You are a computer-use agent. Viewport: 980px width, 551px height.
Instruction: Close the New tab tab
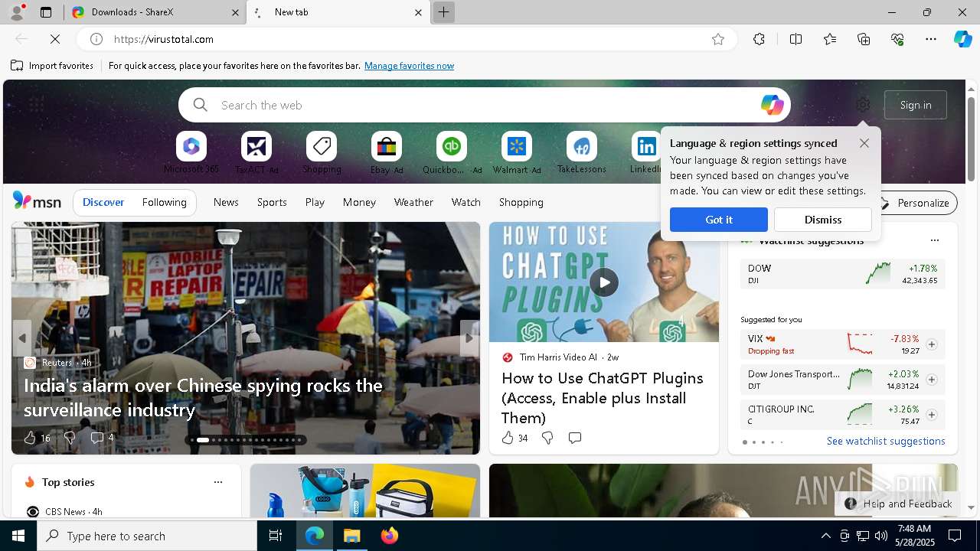(418, 12)
